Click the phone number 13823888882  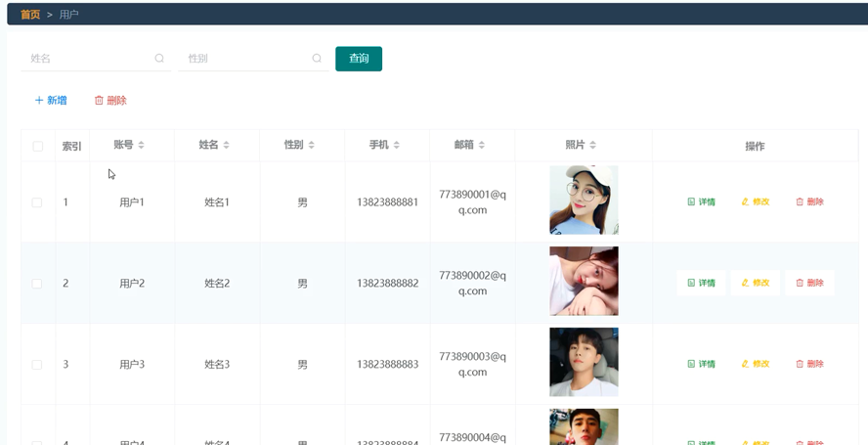click(x=387, y=284)
